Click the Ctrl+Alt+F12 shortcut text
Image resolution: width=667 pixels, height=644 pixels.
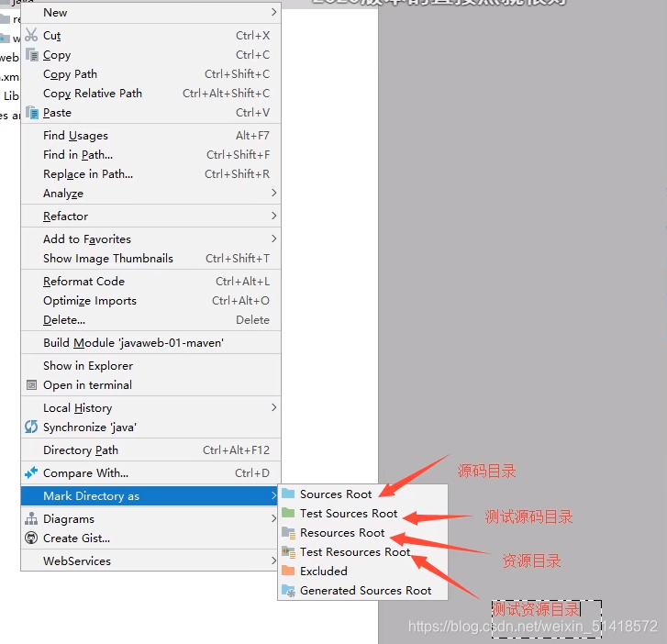pos(236,450)
